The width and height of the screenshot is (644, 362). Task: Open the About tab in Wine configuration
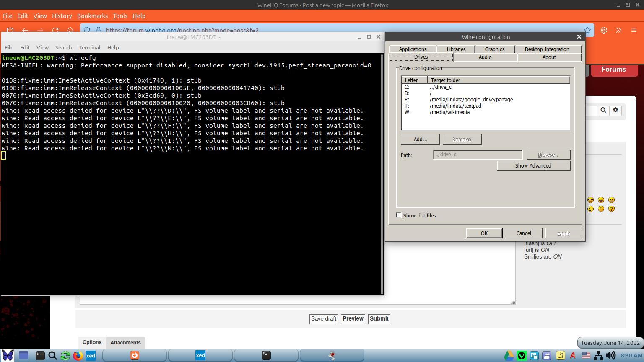point(549,57)
